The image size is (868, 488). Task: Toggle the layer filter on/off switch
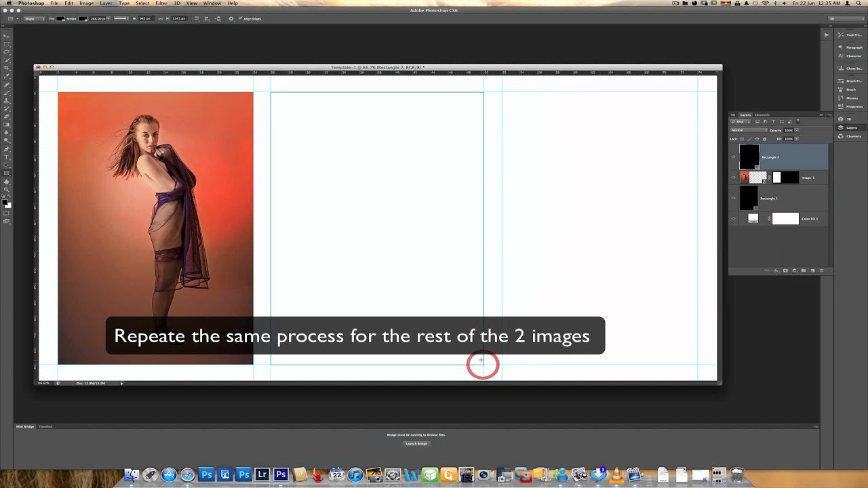797,121
